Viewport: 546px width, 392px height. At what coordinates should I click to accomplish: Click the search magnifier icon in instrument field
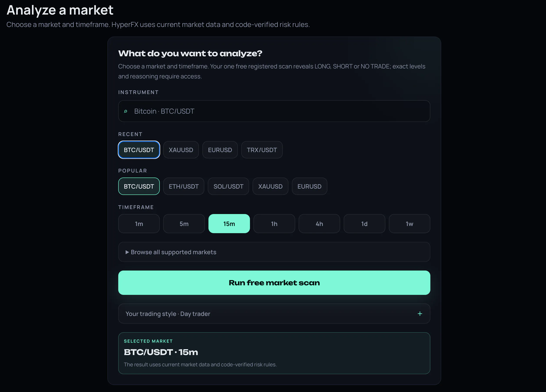(x=125, y=111)
